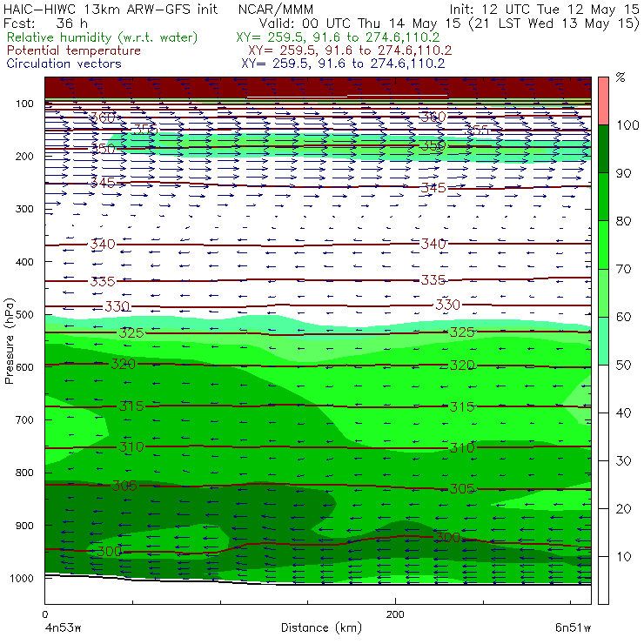Image resolution: width=644 pixels, height=644 pixels.
Task: Click the green XY coordinates text for relative humidity
Action: 338,37
